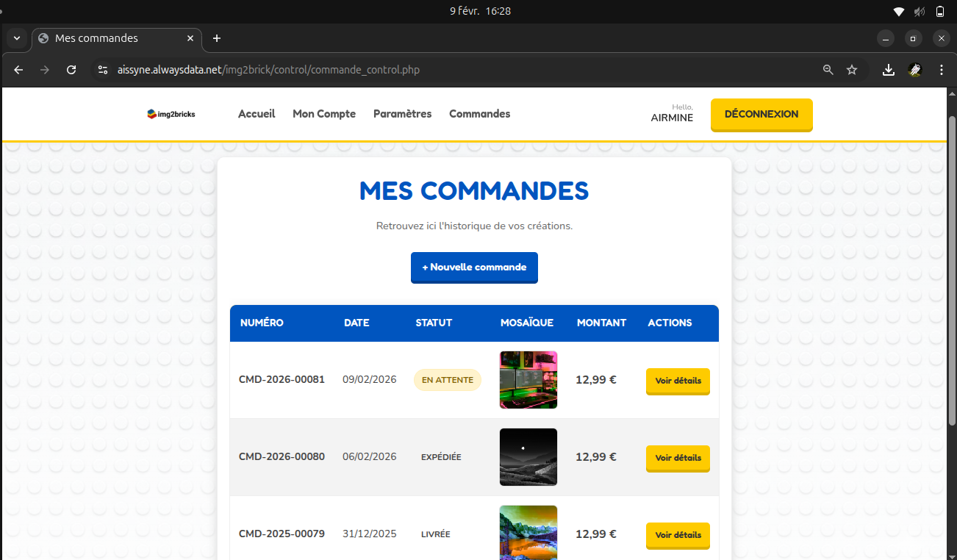The width and height of the screenshot is (957, 560).
Task: Open a new tab with the plus icon
Action: pyautogui.click(x=216, y=38)
